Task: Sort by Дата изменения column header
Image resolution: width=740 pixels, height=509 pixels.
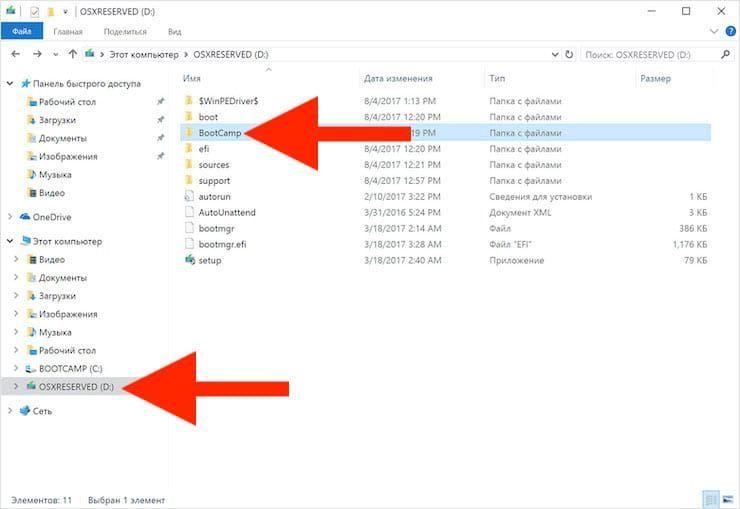Action: click(x=398, y=78)
